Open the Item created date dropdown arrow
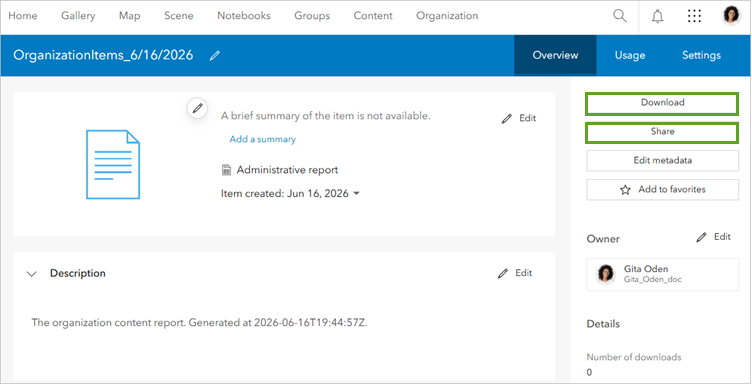Image resolution: width=752 pixels, height=384 pixels. 356,194
